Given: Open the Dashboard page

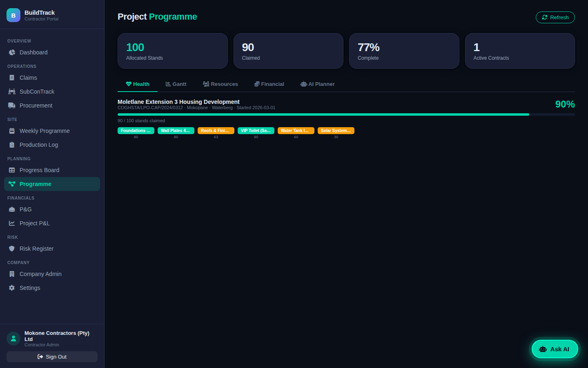Looking at the screenshot, I should pyautogui.click(x=52, y=52).
